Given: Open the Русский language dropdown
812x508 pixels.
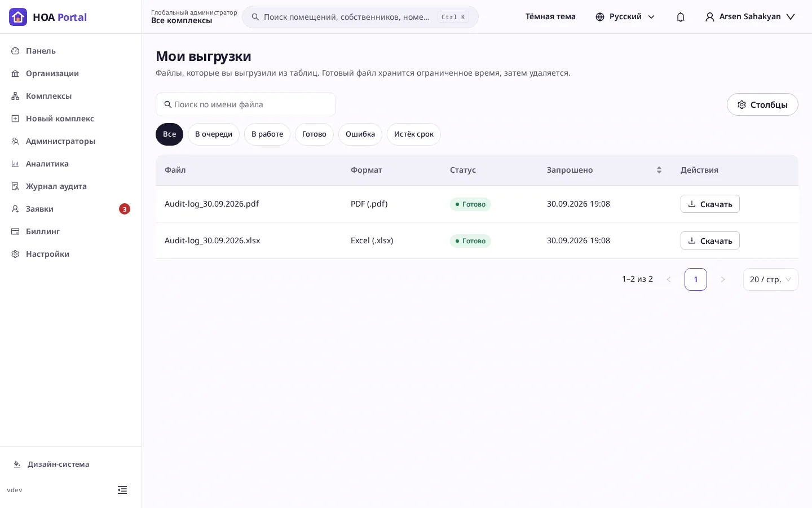Looking at the screenshot, I should pyautogui.click(x=625, y=17).
